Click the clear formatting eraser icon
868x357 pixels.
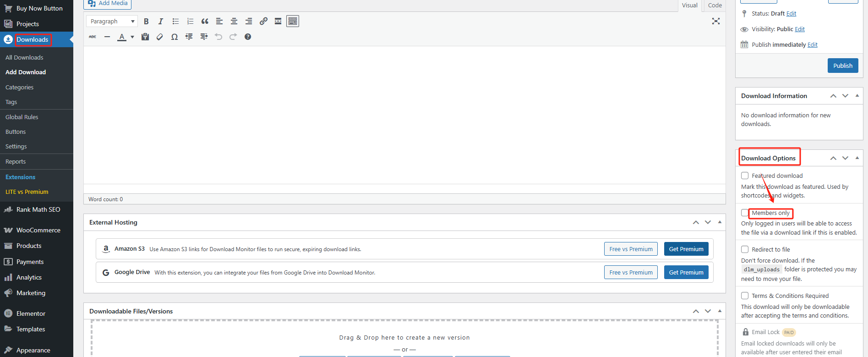point(160,37)
